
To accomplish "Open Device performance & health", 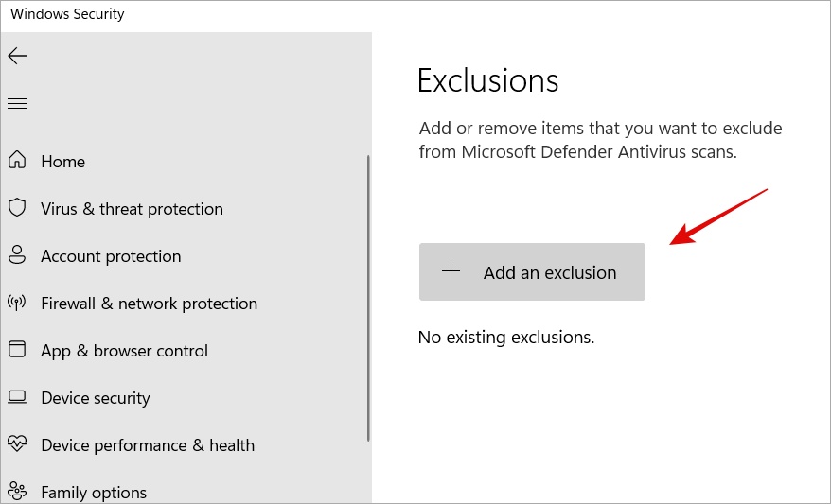I will point(148,445).
